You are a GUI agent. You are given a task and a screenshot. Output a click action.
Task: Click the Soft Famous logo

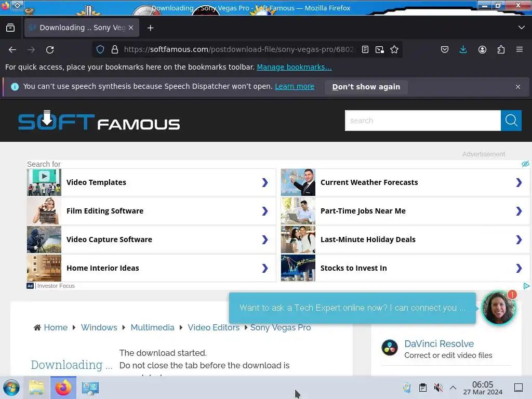tap(99, 121)
